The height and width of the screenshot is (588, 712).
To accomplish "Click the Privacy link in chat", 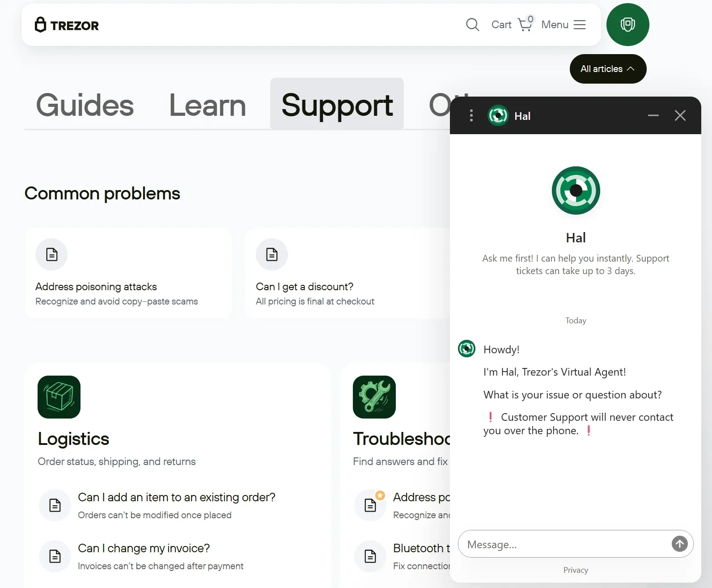I will tap(576, 570).
